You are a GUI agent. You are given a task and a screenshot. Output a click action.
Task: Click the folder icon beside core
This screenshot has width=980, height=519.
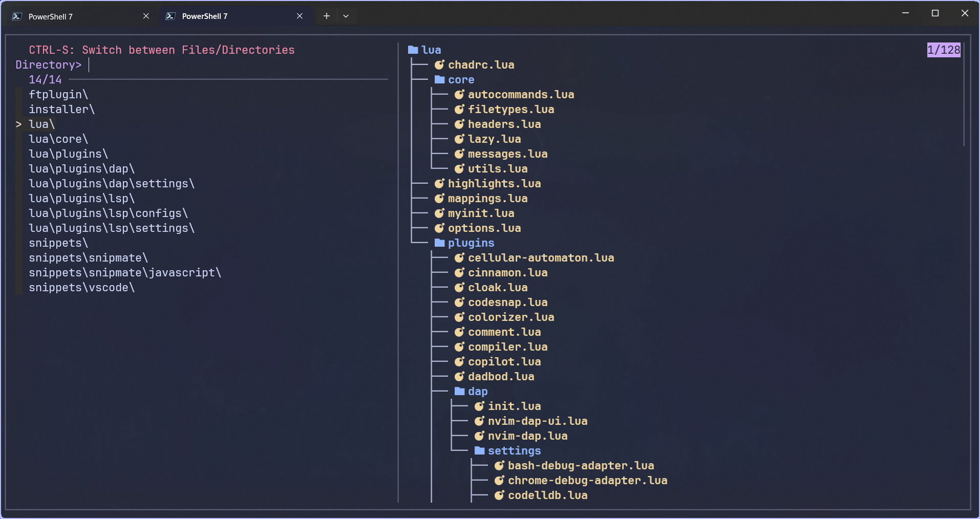tap(439, 79)
